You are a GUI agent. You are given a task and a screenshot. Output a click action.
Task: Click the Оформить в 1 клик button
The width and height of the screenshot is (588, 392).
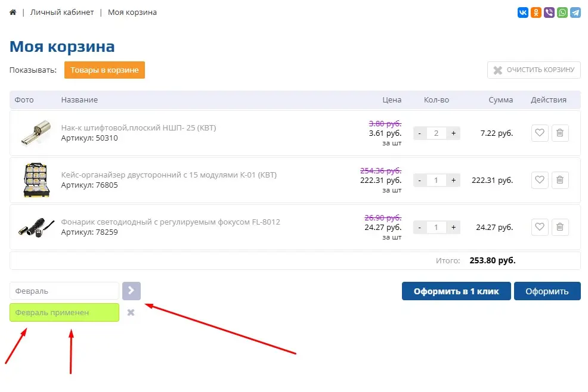click(x=456, y=291)
